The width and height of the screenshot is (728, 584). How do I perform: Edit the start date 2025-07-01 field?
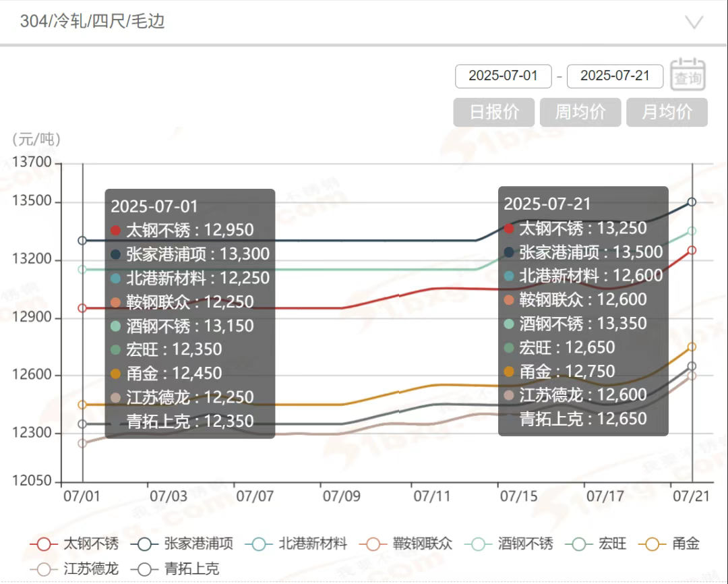pos(504,76)
